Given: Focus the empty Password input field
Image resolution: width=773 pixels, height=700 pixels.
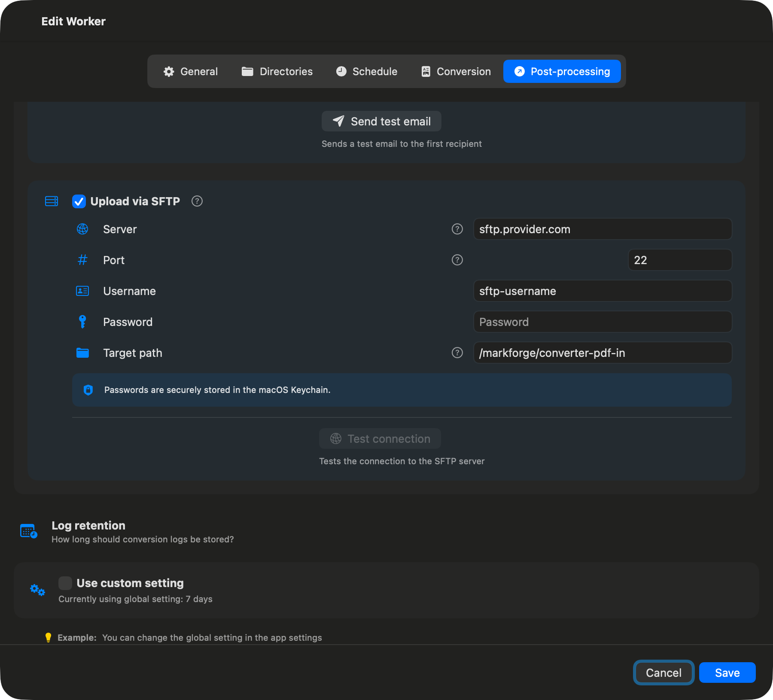Looking at the screenshot, I should click(603, 322).
